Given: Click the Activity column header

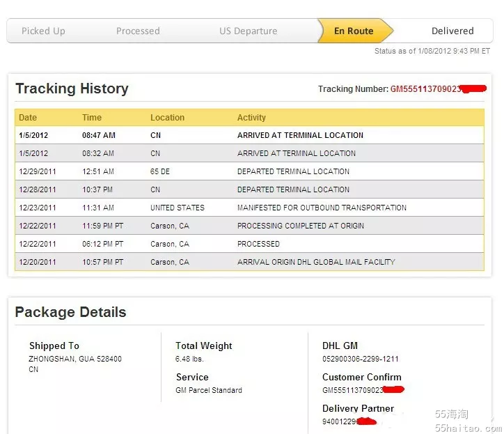Looking at the screenshot, I should point(251,118).
